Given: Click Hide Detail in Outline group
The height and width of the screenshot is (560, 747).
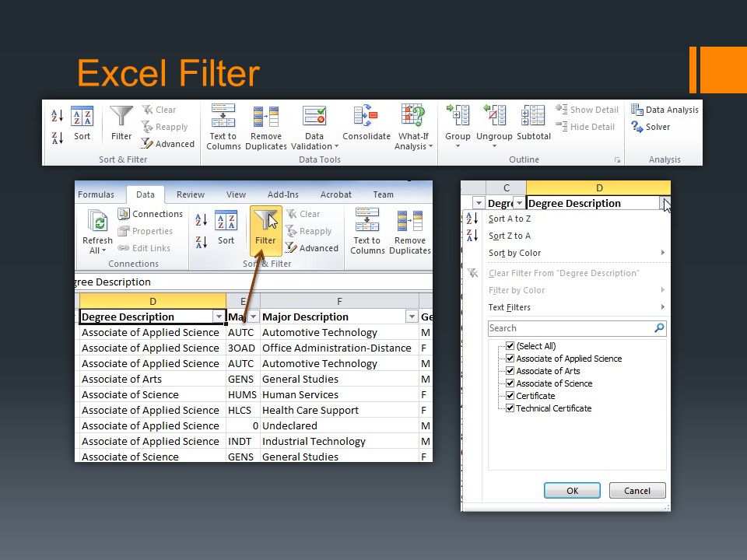Looking at the screenshot, I should click(x=585, y=127).
